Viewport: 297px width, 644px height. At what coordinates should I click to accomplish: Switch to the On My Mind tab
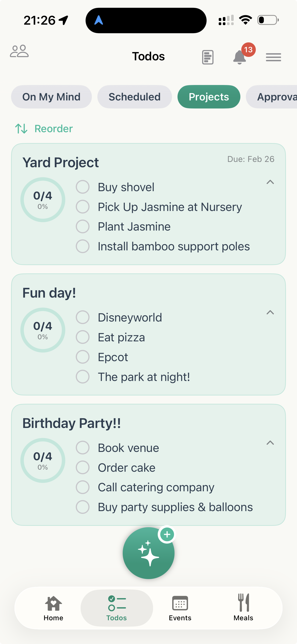click(x=51, y=97)
